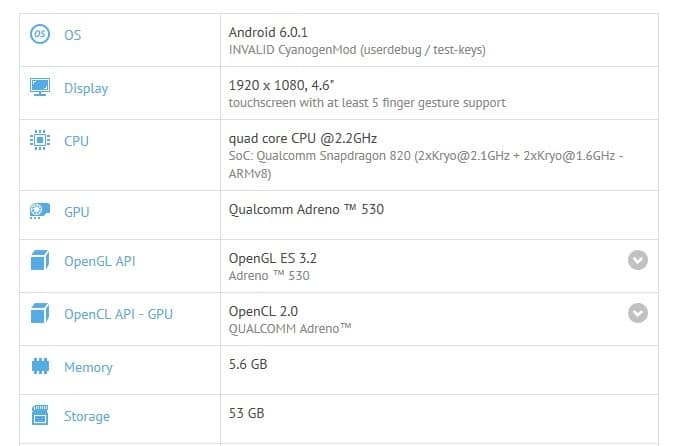Viewport: 678px width, 446px height.
Task: Expand the OpenCL 2.0 details
Action: (x=638, y=313)
